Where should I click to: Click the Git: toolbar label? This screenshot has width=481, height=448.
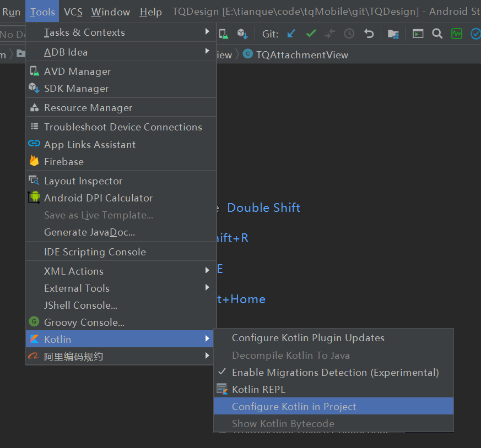tap(271, 34)
